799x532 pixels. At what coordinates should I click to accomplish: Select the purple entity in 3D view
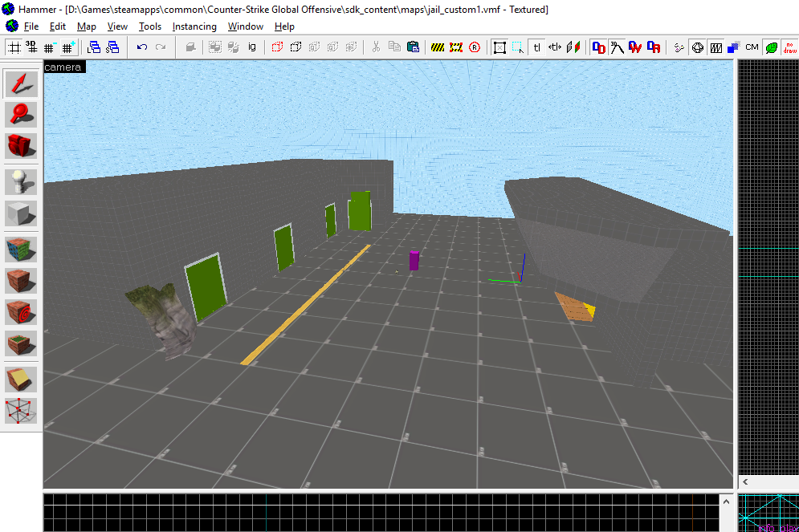tap(414, 260)
